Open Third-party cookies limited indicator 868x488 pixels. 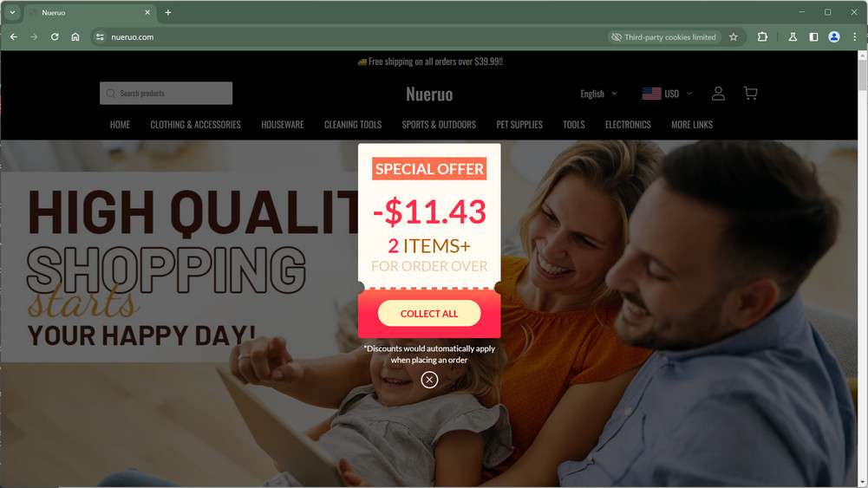(x=663, y=37)
